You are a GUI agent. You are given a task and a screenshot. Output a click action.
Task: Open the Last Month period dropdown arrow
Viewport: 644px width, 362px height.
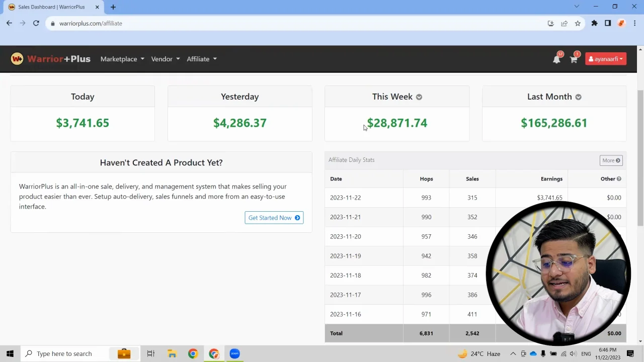coord(578,97)
